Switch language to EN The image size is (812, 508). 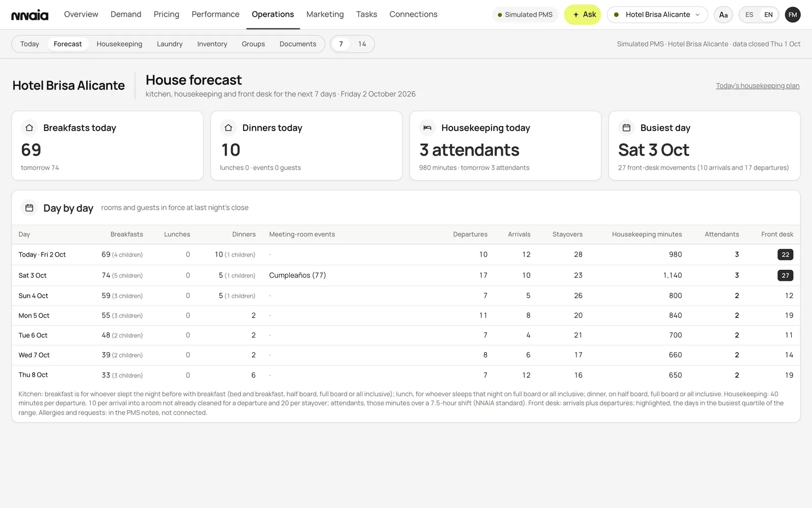[x=768, y=15]
